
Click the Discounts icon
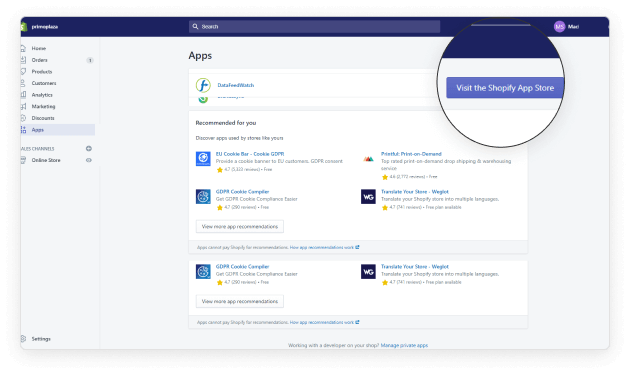click(x=23, y=118)
